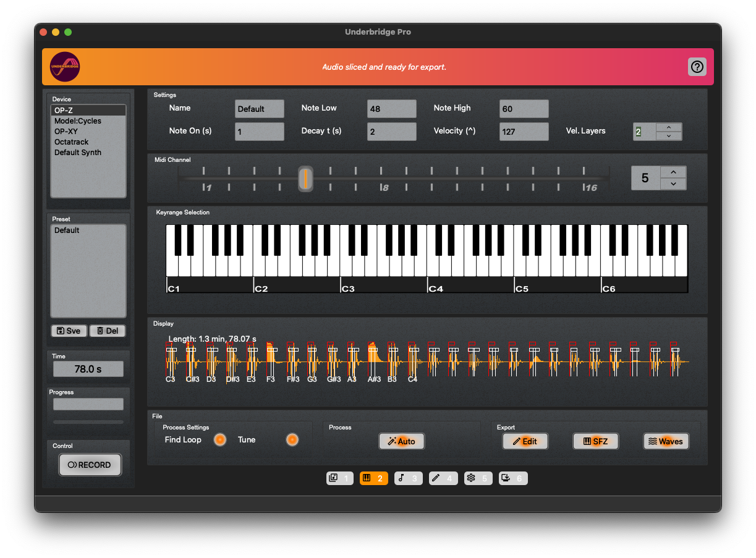
Task: Select tab 2 with piano keys icon
Action: [x=374, y=478]
